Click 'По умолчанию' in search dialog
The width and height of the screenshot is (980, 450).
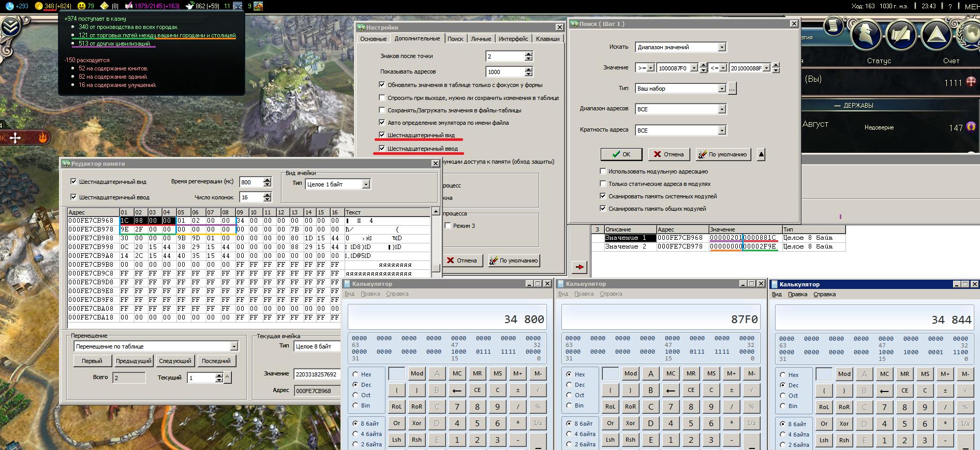tap(723, 154)
